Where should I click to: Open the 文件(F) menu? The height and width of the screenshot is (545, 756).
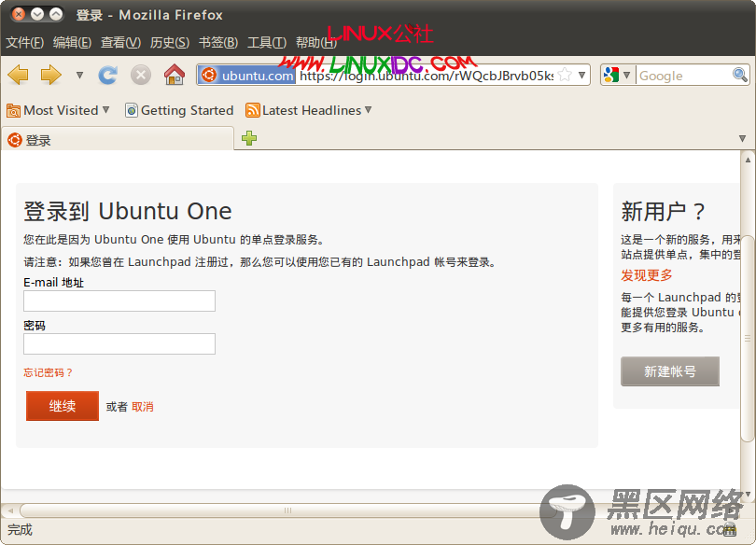coord(24,42)
